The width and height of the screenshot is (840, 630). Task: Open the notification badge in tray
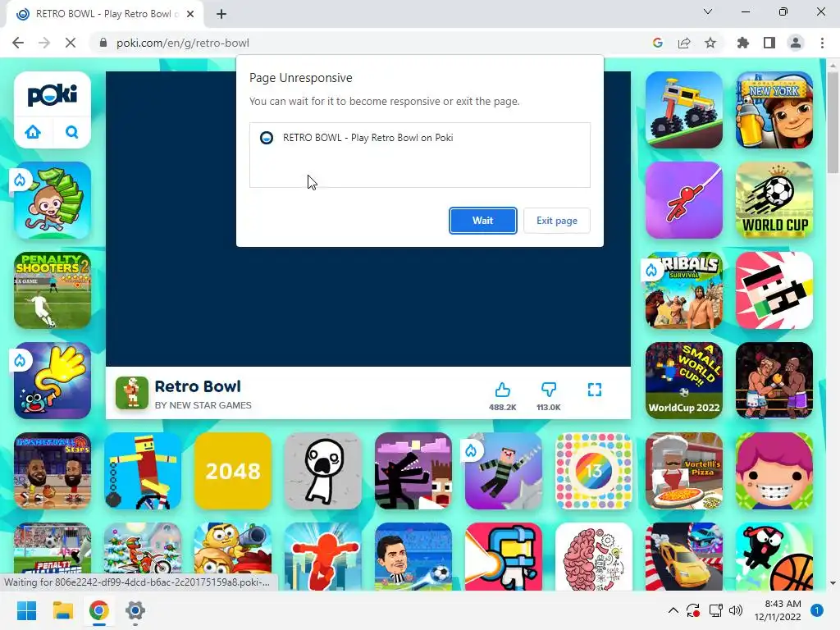(817, 610)
